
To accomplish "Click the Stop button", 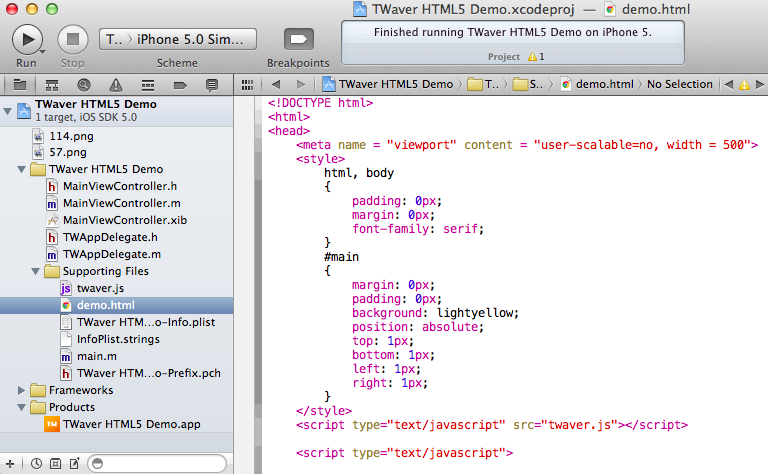I will click(x=72, y=39).
